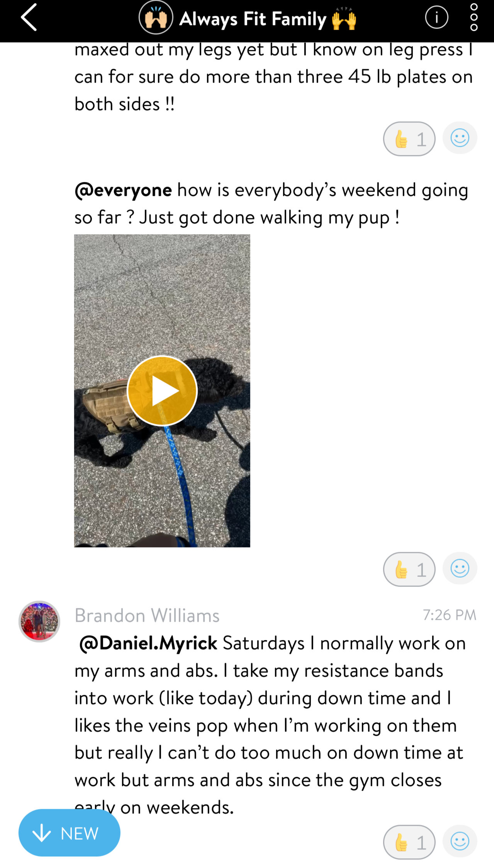Add emoji reaction to leg press message
This screenshot has width=494, height=868.
[460, 138]
